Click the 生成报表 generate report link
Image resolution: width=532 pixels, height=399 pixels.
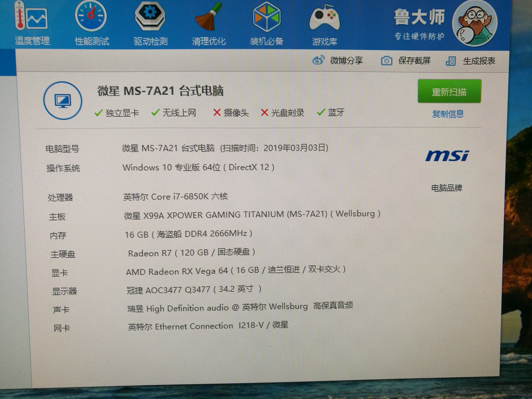pos(479,61)
